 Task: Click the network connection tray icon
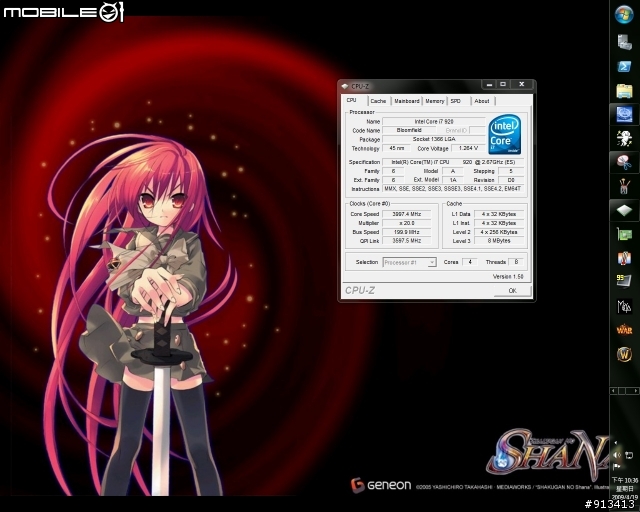tap(630, 455)
